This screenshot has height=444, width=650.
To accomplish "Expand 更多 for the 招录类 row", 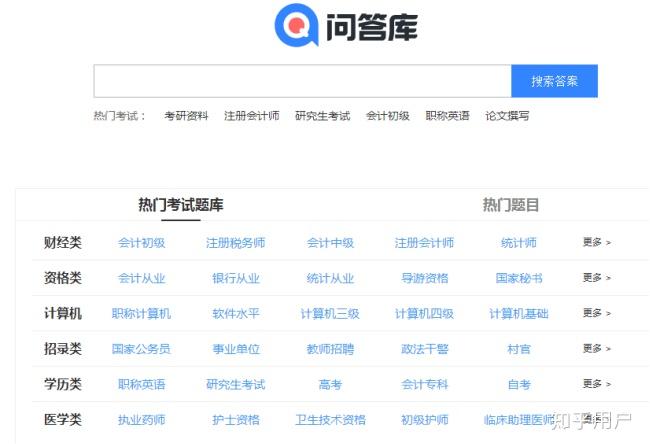I will coord(597,348).
